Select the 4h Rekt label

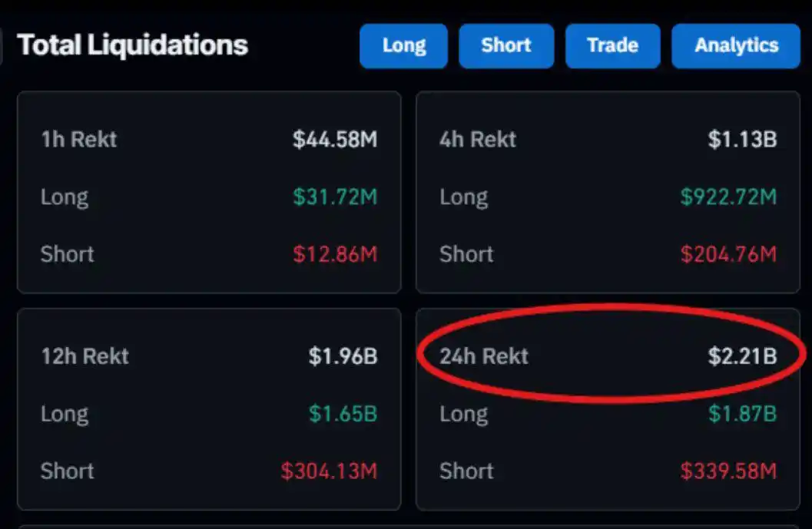pos(478,139)
